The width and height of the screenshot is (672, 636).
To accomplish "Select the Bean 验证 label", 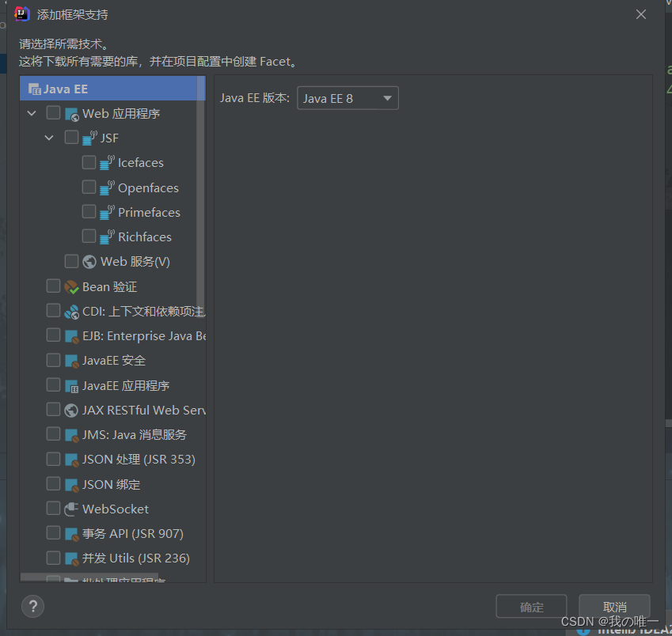I will (x=109, y=287).
